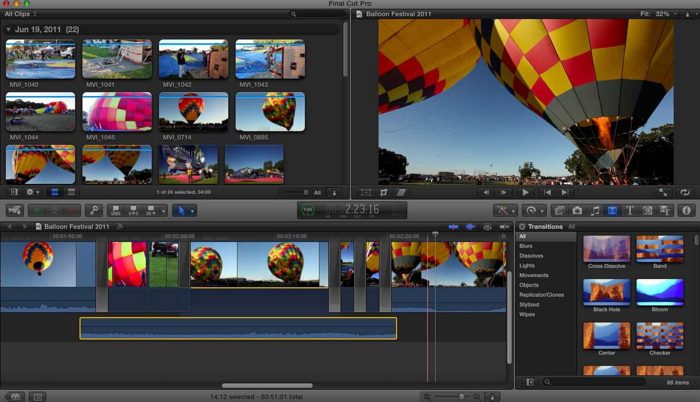This screenshot has height=402, width=700.
Task: Click the timeline horizontal scrollbar
Action: tap(267, 385)
